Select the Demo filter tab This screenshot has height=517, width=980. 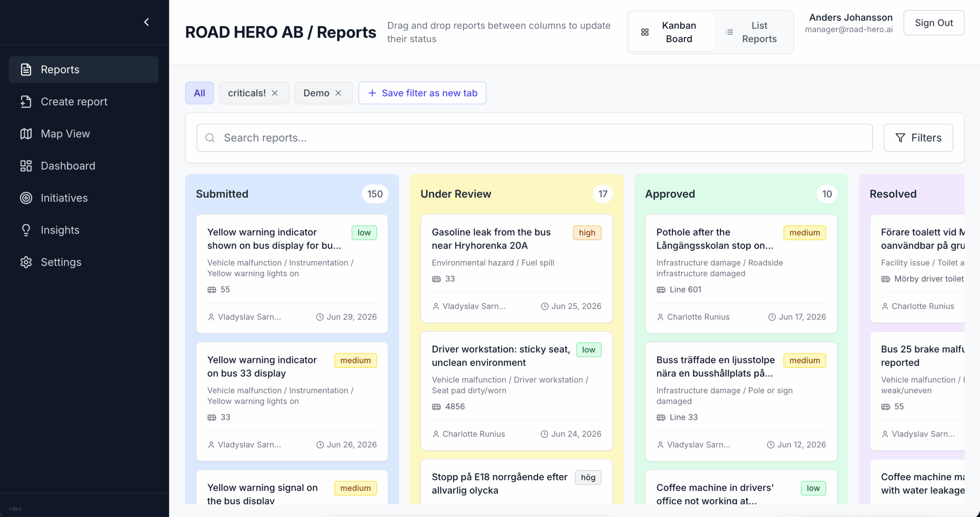coord(317,93)
